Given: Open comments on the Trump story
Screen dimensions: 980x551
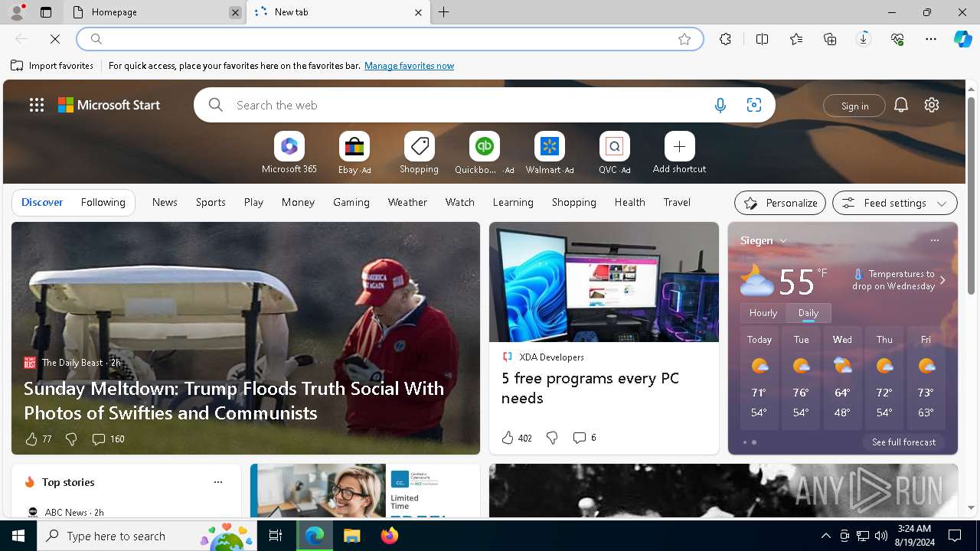Looking at the screenshot, I should point(108,439).
